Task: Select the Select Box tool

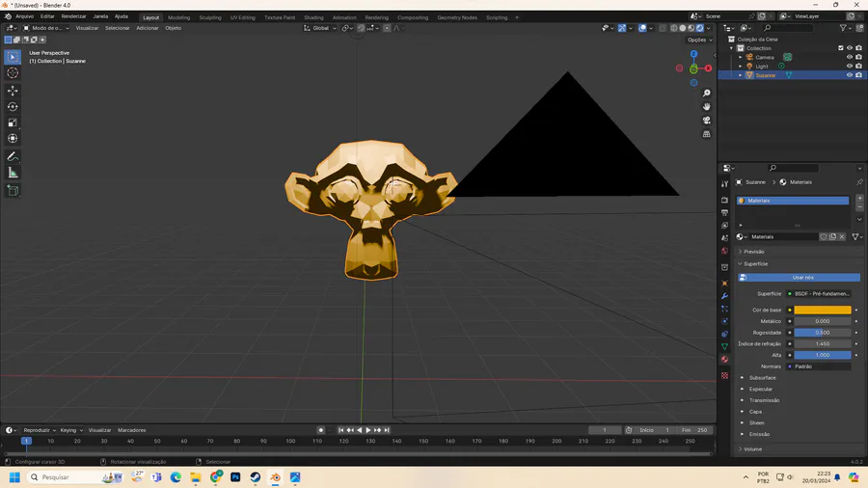Action: 13,57
